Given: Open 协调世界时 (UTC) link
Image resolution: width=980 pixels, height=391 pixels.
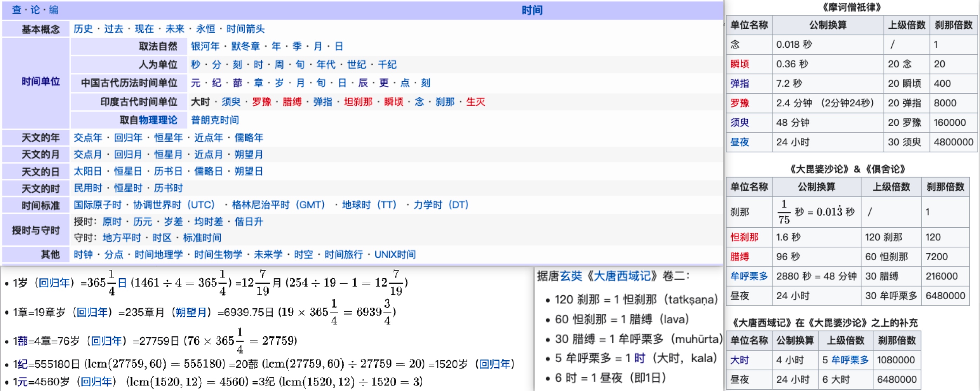Looking at the screenshot, I should pos(174,205).
